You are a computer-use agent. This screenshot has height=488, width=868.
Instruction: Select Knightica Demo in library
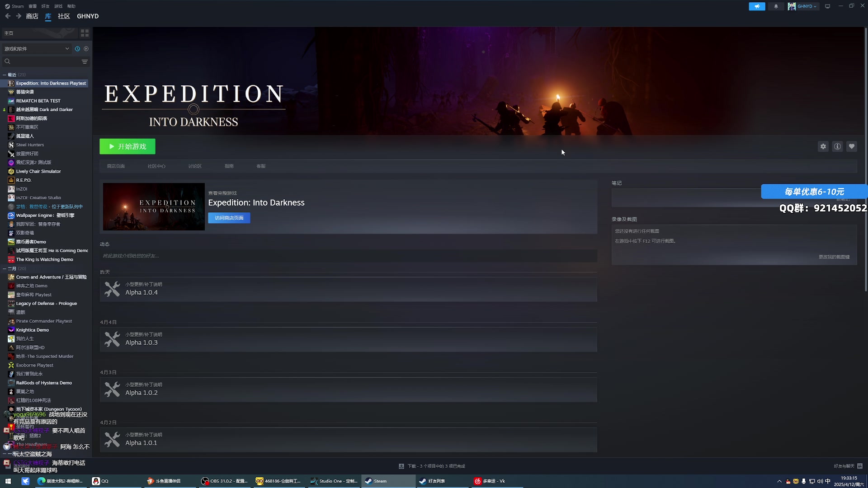pyautogui.click(x=33, y=330)
